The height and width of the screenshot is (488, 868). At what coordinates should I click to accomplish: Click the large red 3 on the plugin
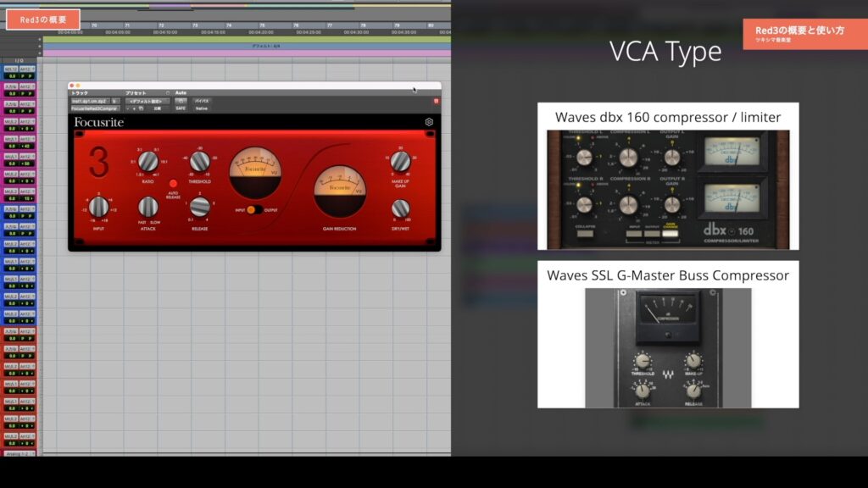coord(98,162)
